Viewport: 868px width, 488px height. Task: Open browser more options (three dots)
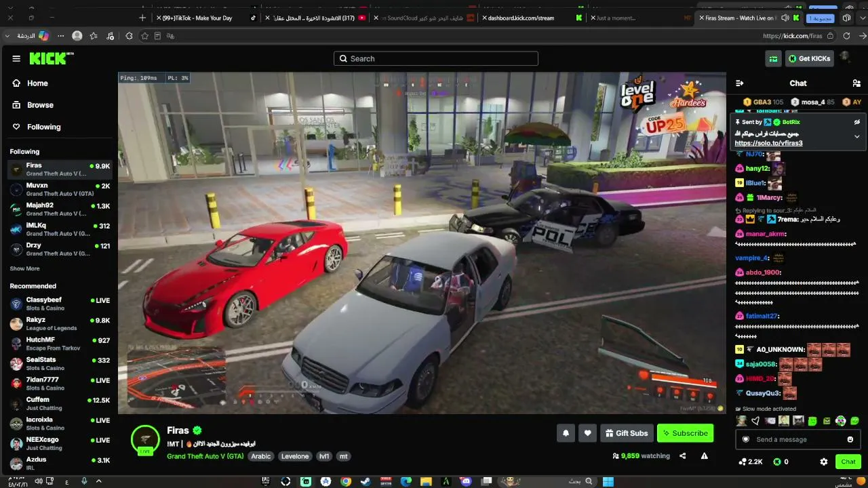61,35
